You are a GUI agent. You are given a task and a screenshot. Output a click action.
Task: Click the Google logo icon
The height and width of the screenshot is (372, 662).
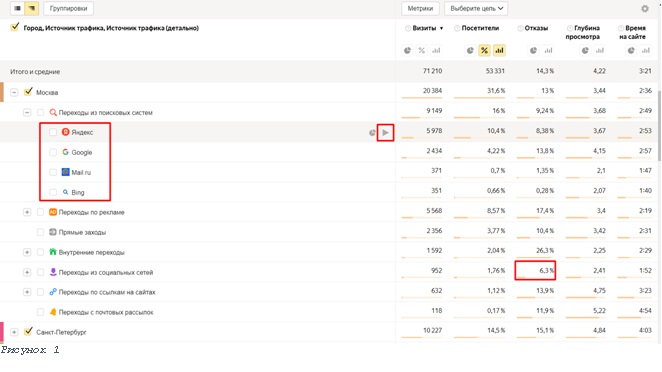[x=65, y=152]
